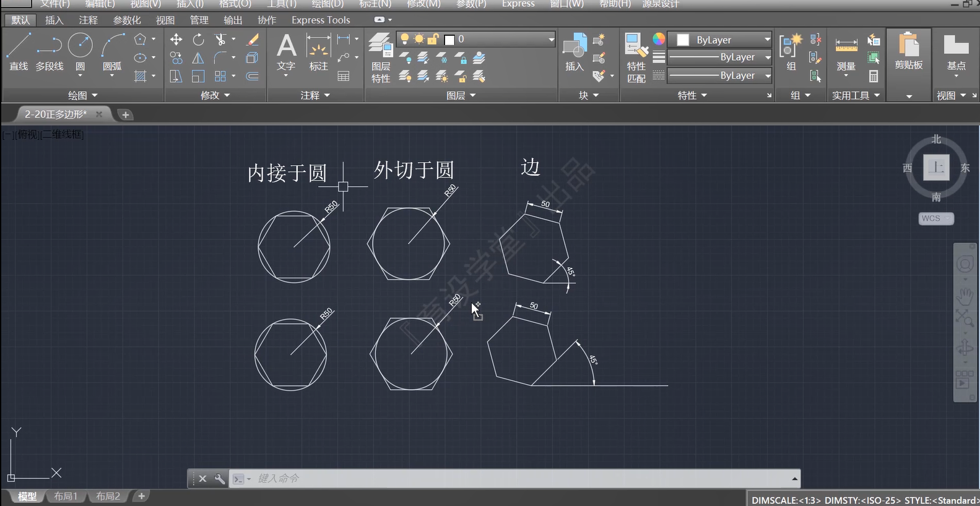This screenshot has width=980, height=506.
Task: Activate the Rectangular Array tool icon
Action: (220, 76)
